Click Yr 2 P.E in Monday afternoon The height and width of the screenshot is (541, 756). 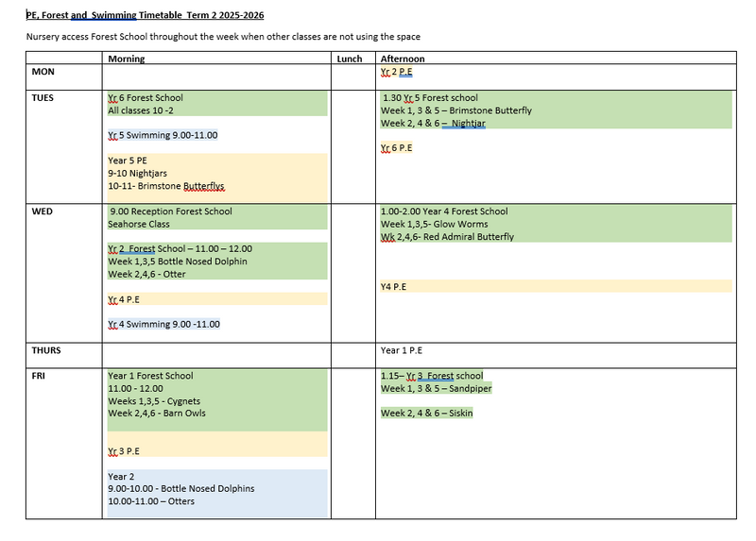[397, 72]
